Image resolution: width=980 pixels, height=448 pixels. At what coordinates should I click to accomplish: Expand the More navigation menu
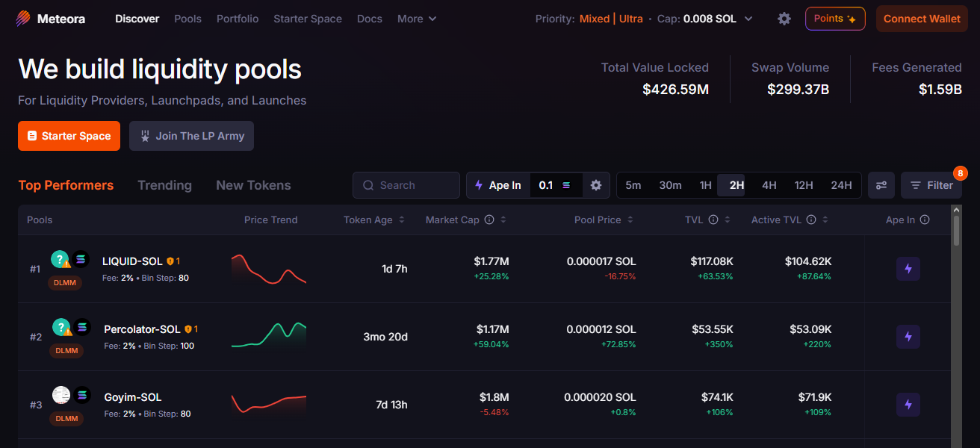pyautogui.click(x=417, y=19)
